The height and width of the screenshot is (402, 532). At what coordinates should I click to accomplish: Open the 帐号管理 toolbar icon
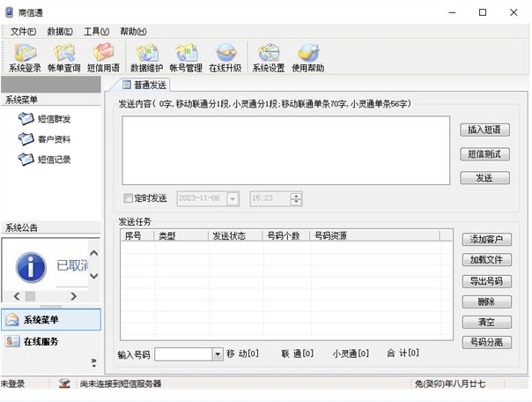186,57
